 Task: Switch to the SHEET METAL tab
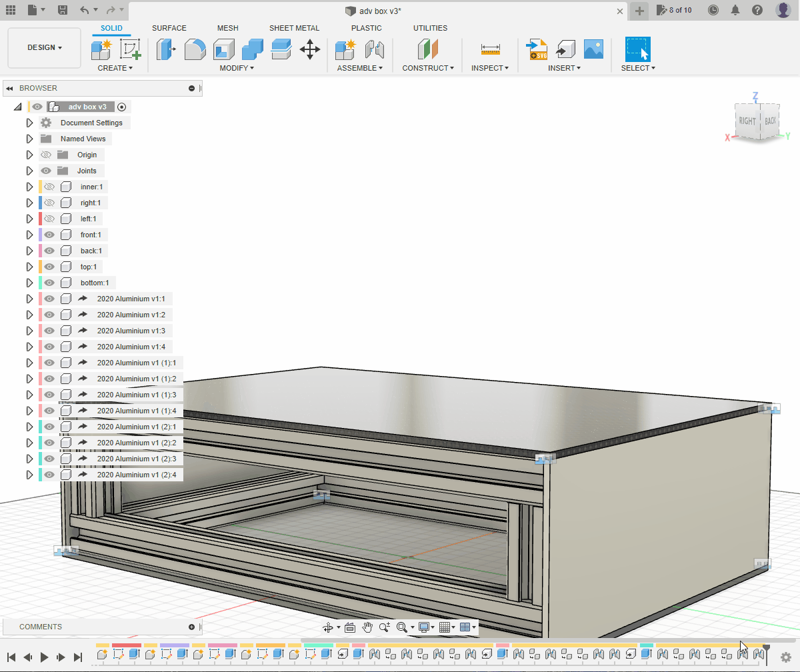point(294,28)
